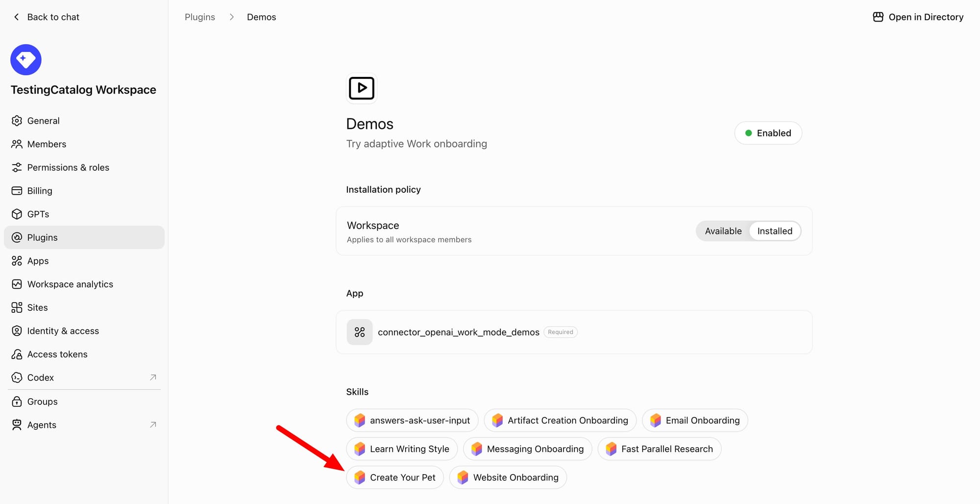Click the cube icon on Fast Parallel Research
The image size is (980, 504).
click(611, 449)
